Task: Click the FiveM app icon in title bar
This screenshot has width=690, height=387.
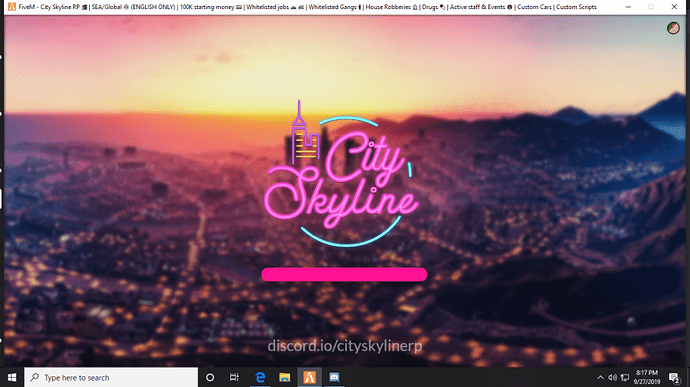Action: tap(12, 7)
